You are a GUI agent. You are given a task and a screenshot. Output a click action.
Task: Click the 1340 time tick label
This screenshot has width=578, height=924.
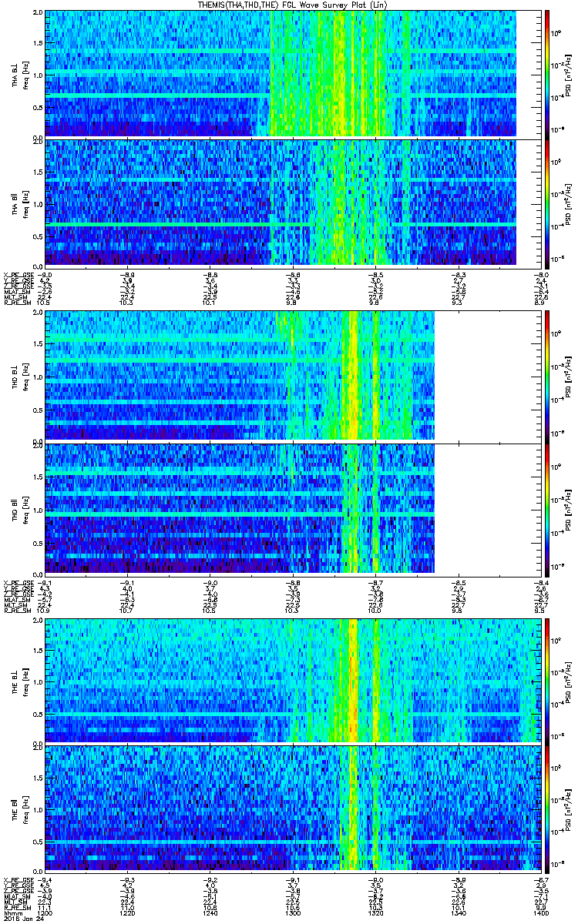pyautogui.click(x=458, y=913)
